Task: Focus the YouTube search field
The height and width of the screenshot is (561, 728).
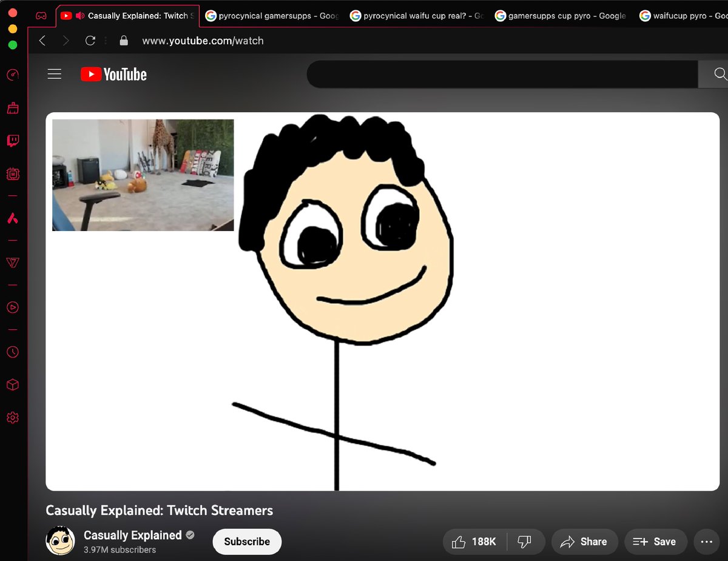Action: [x=502, y=74]
